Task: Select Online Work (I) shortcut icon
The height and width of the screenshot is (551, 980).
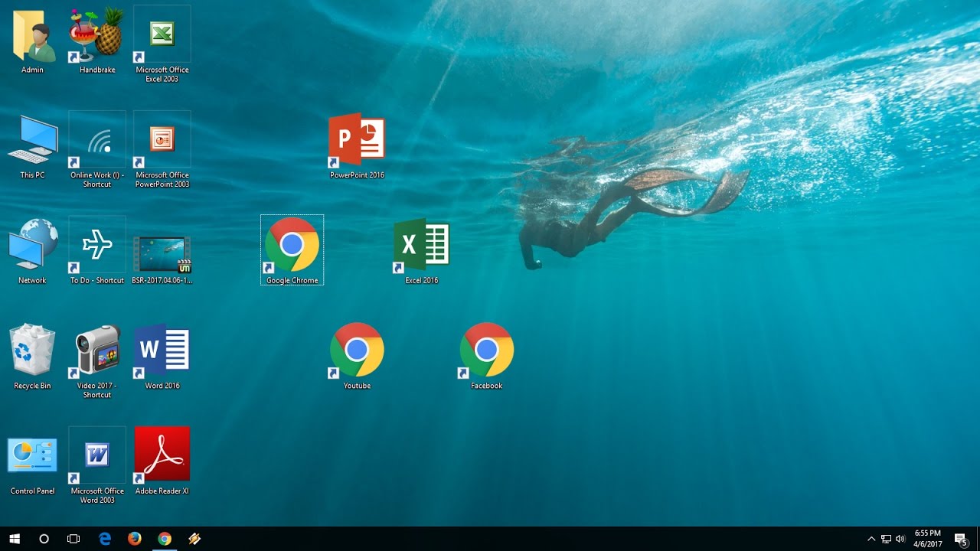Action: tap(97, 149)
